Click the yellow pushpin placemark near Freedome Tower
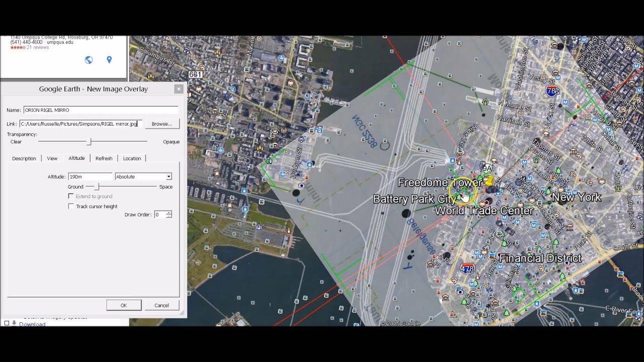The width and height of the screenshot is (644, 362). coord(489,180)
